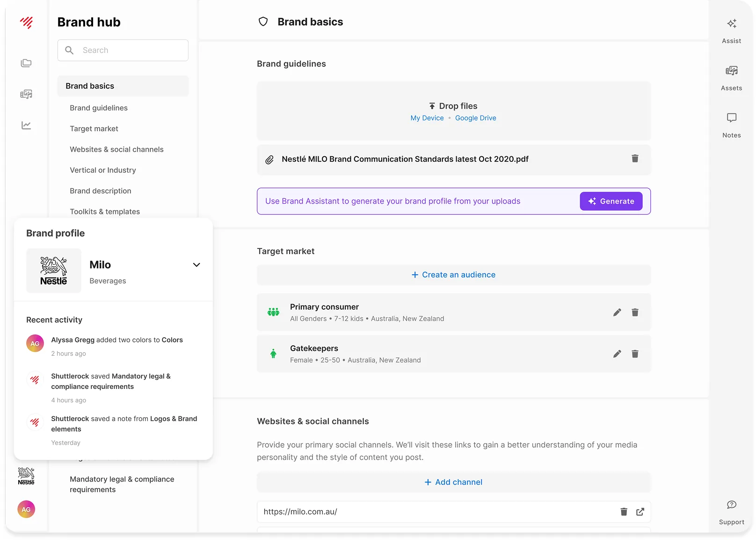Click Alyssa Gregg's avatar in Recent activity
The image size is (756, 540).
(35, 343)
